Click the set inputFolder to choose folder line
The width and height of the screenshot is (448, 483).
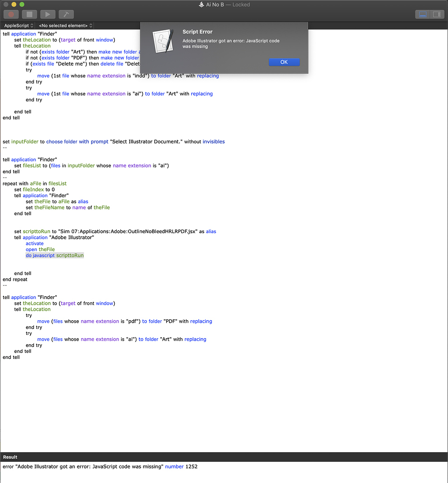114,142
